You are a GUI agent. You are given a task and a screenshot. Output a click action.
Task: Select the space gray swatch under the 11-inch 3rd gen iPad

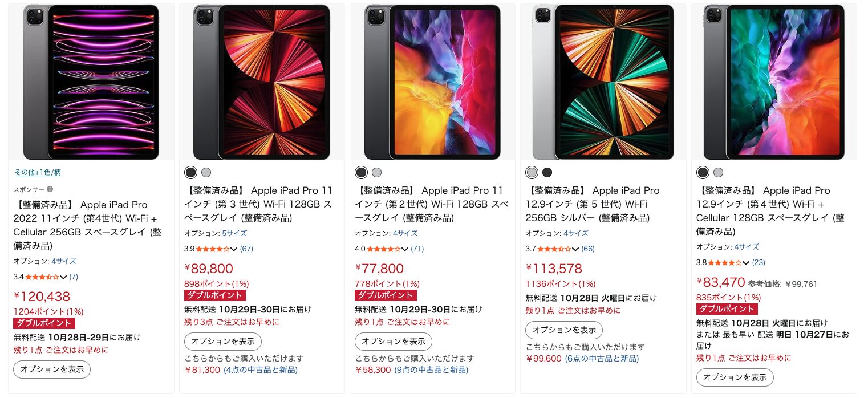(x=190, y=172)
